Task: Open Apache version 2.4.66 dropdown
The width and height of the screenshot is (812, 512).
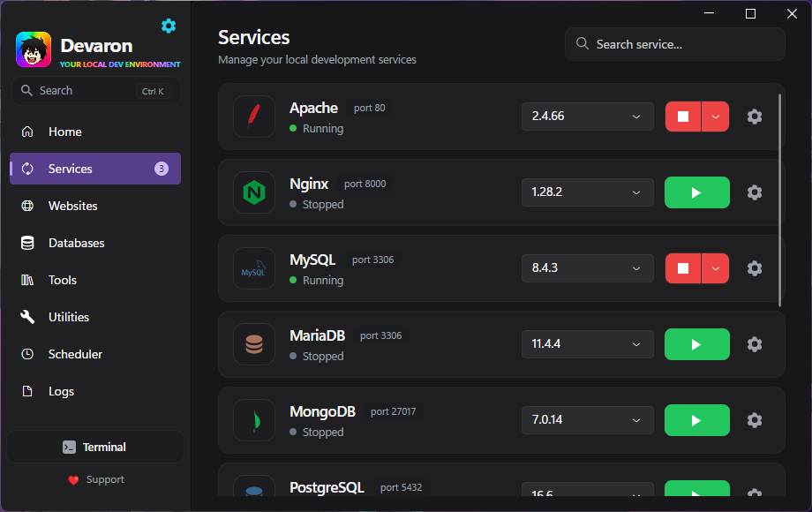Action: (587, 117)
